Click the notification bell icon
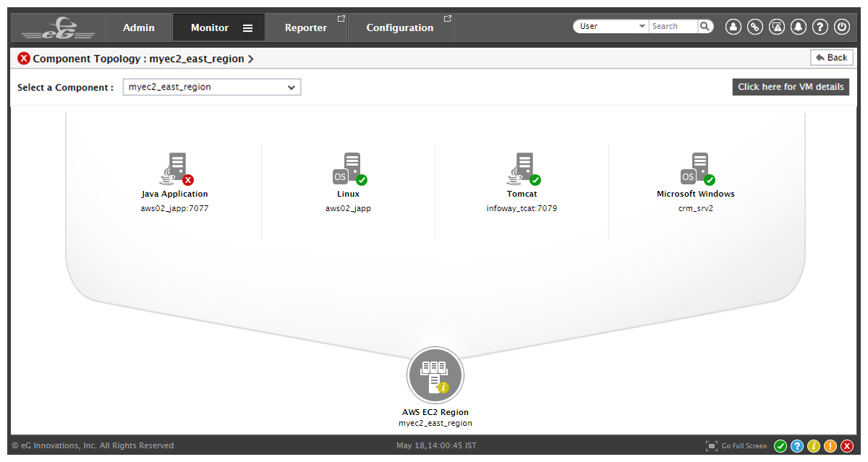The height and width of the screenshot is (462, 868). pyautogui.click(x=799, y=27)
